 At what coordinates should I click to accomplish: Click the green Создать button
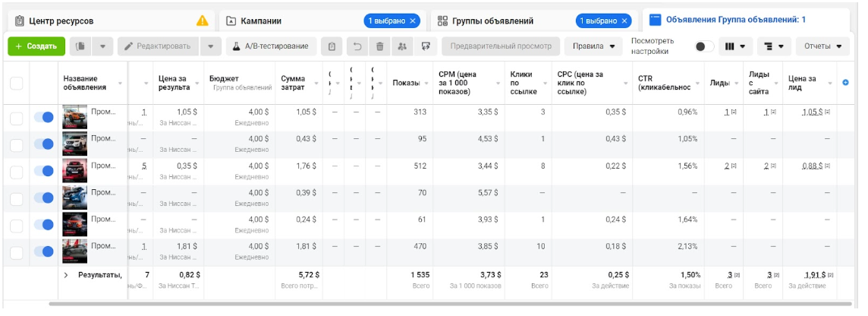click(36, 46)
